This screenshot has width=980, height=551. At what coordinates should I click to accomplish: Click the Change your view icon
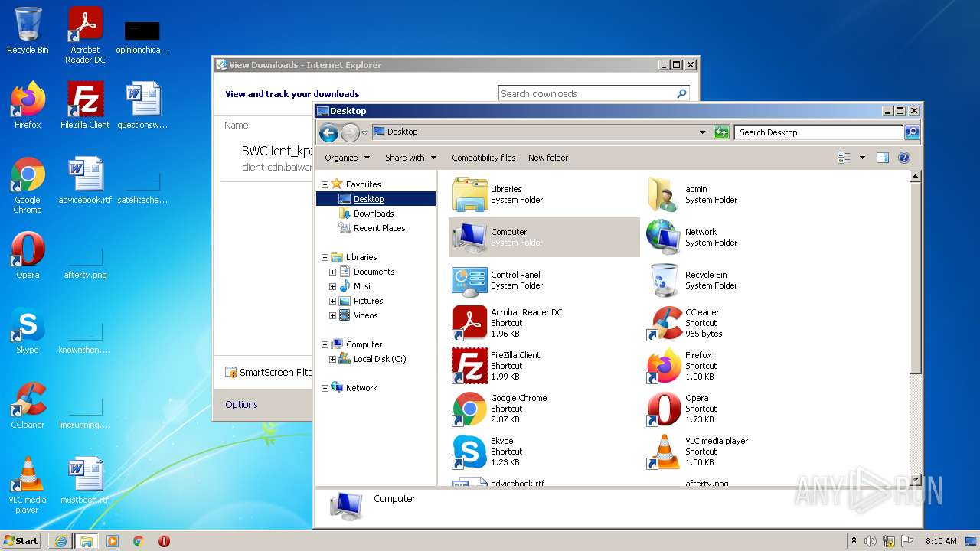point(844,158)
